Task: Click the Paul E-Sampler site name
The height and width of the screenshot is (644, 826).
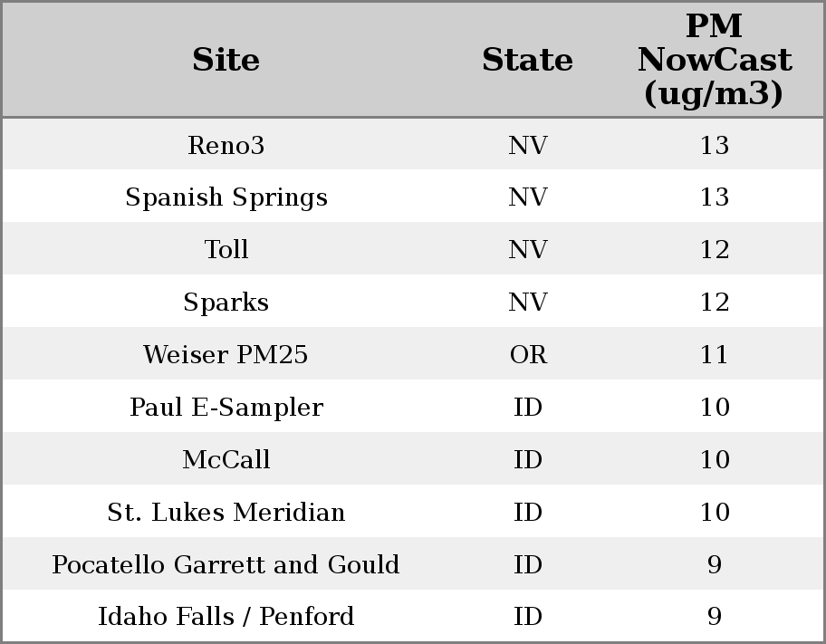Action: point(226,408)
